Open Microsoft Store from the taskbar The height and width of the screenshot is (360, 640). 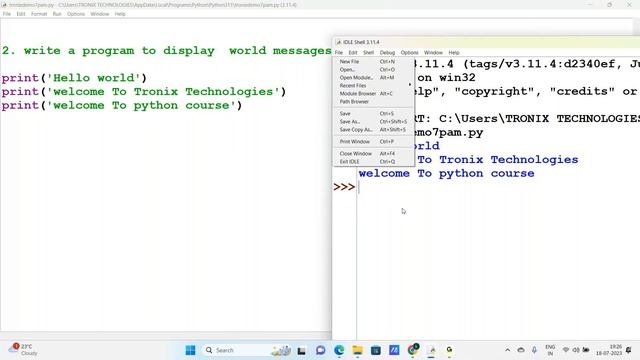376,350
